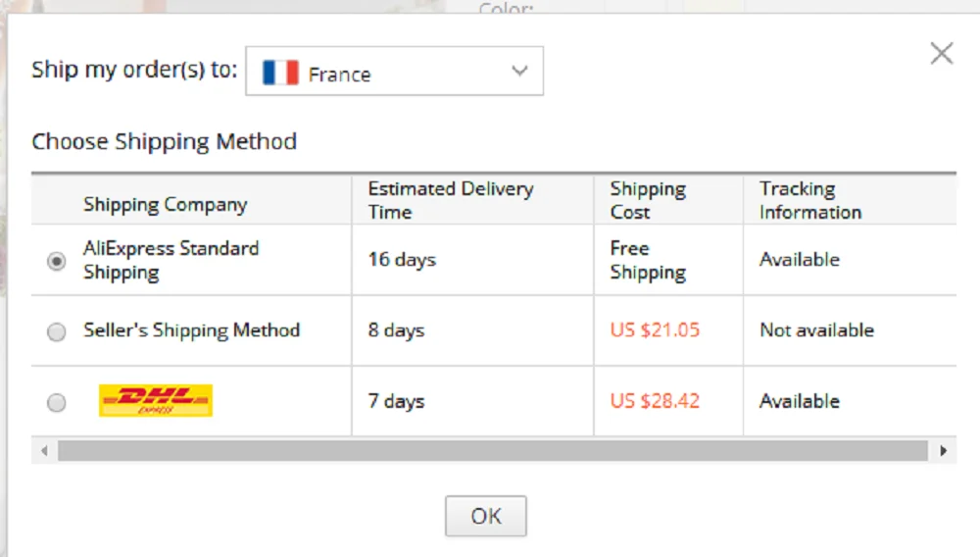Click the scrollbar right arrow

tap(943, 451)
